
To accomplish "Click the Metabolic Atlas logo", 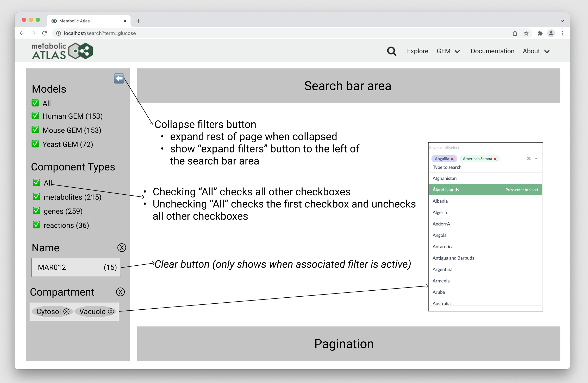I will [x=62, y=50].
